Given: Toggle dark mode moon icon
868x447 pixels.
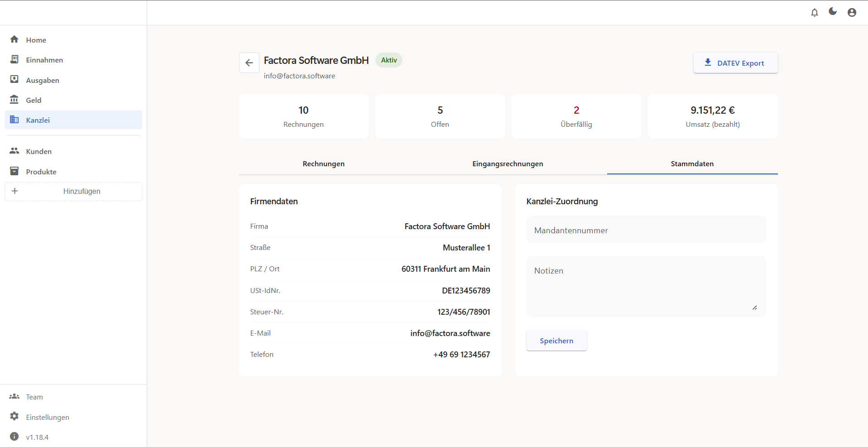Looking at the screenshot, I should 833,12.
